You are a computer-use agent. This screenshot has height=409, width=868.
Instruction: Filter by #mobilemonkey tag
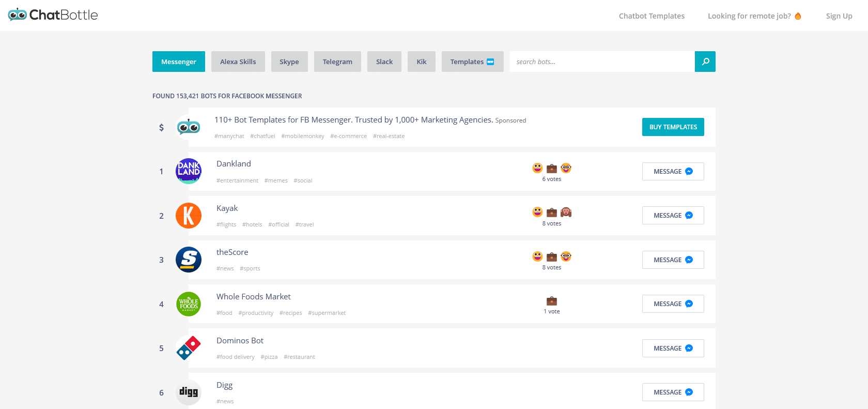(303, 137)
